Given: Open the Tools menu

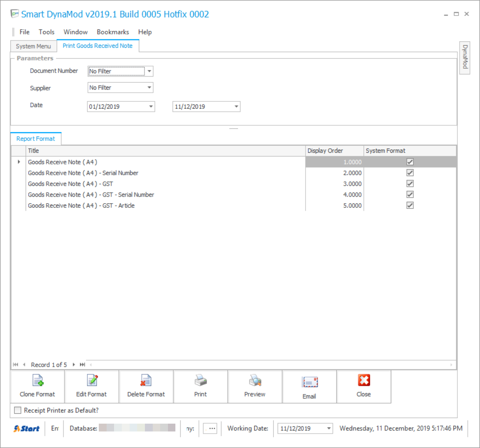Looking at the screenshot, I should pyautogui.click(x=47, y=32).
